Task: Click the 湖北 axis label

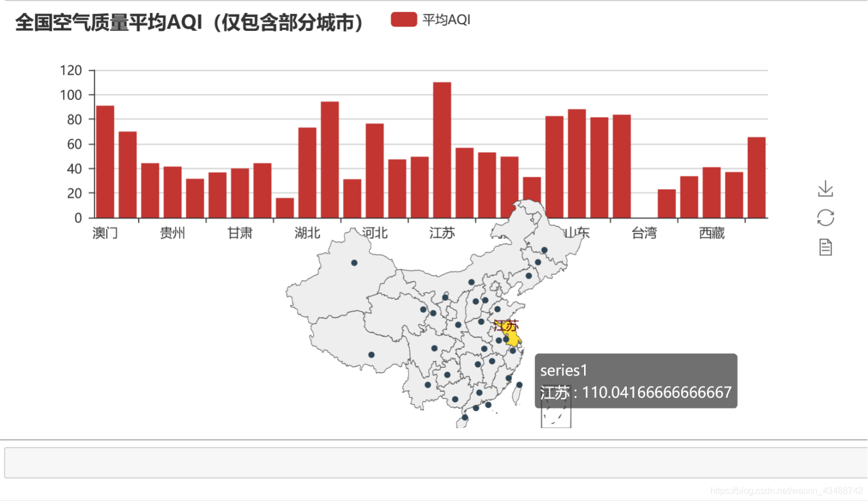Action: click(x=307, y=233)
